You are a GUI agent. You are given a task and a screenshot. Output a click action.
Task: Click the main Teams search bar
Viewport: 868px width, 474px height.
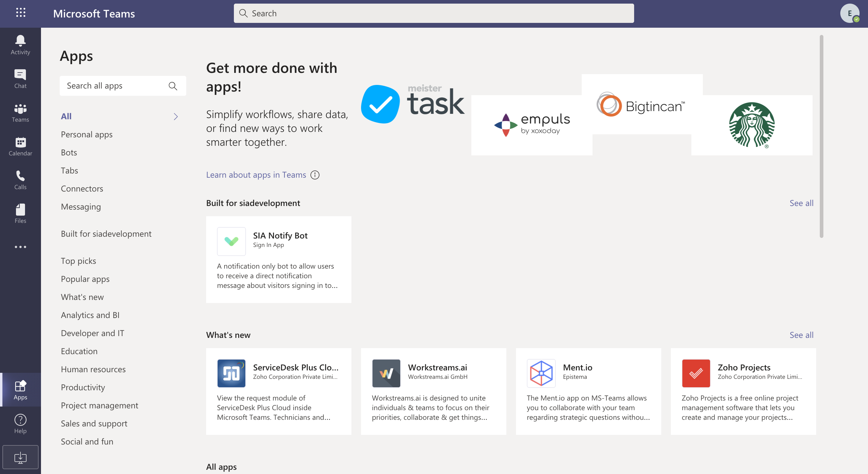tap(433, 13)
